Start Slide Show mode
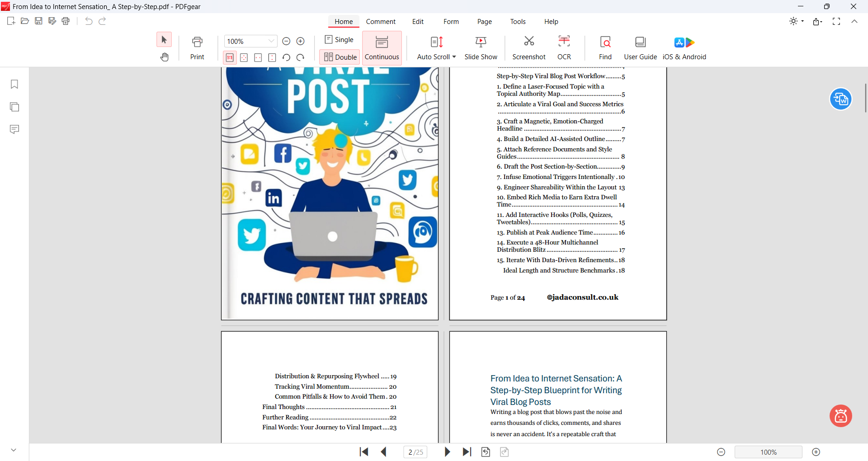The height and width of the screenshot is (461, 868). click(x=481, y=47)
